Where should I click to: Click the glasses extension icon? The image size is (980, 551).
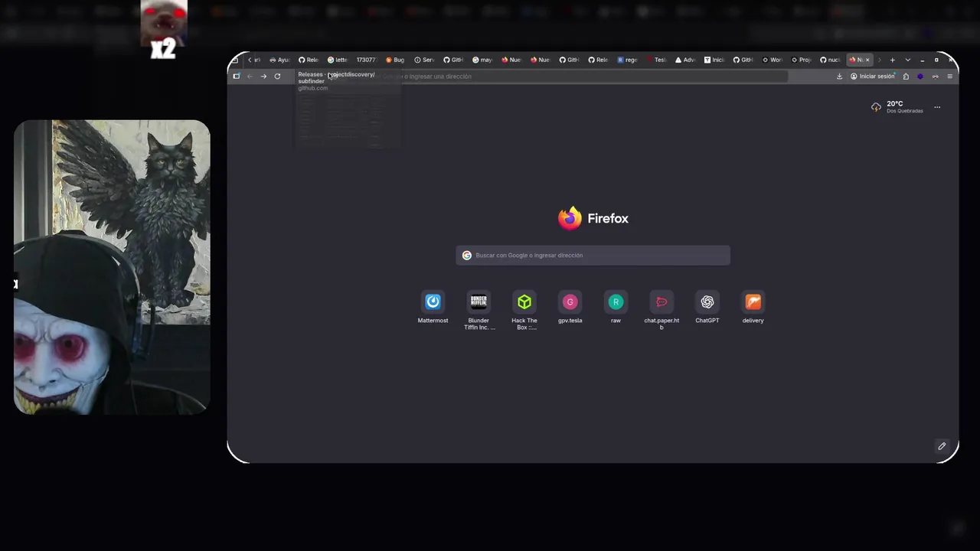point(935,77)
